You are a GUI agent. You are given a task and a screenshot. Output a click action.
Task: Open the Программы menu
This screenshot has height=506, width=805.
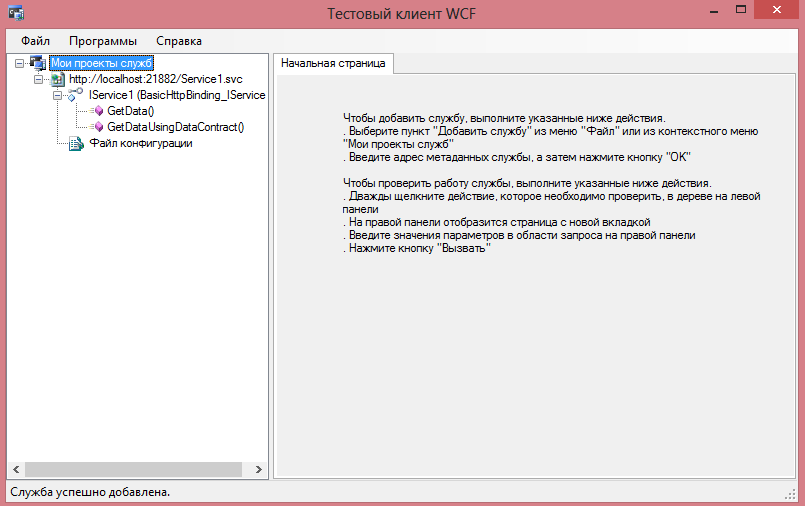tap(103, 41)
